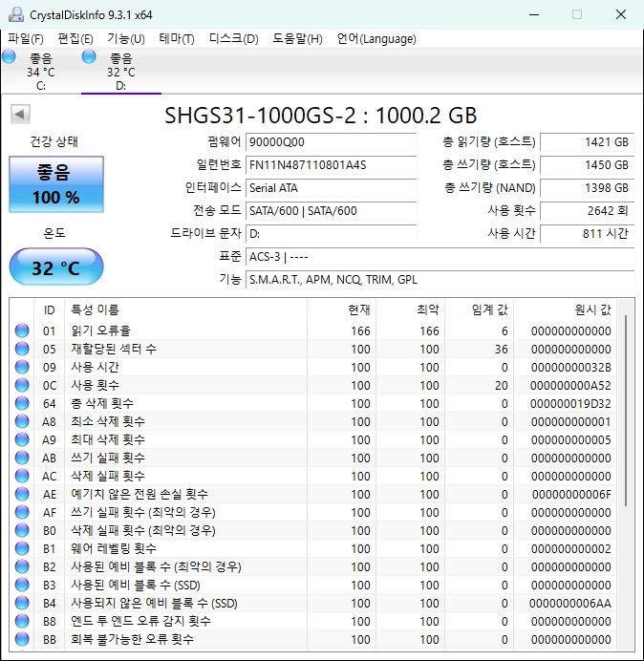Image resolution: width=644 pixels, height=661 pixels.
Task: Click status circle of attribute B4 row
Action: point(22,603)
